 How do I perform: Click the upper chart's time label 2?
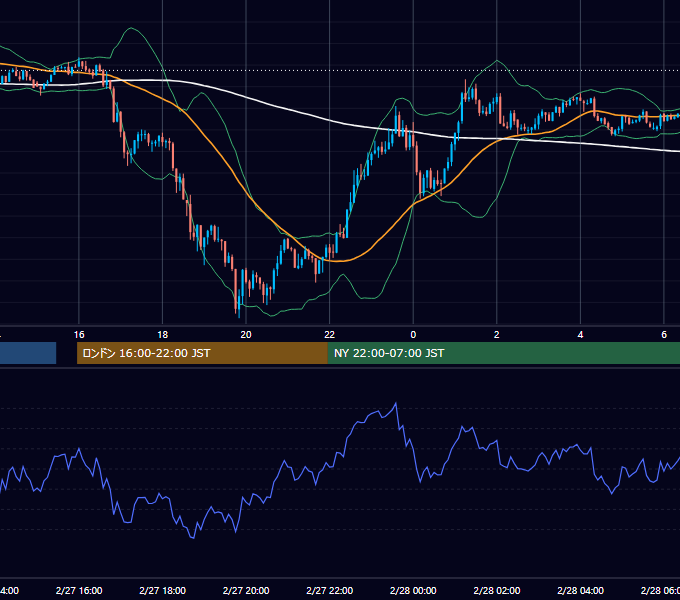(497, 335)
